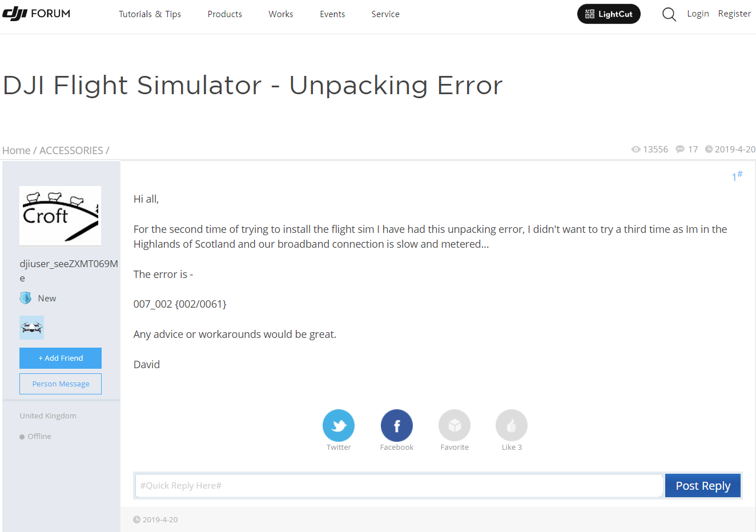Viewport: 756px width, 532px height.
Task: Click the Offline status indicator
Action: pyautogui.click(x=35, y=436)
